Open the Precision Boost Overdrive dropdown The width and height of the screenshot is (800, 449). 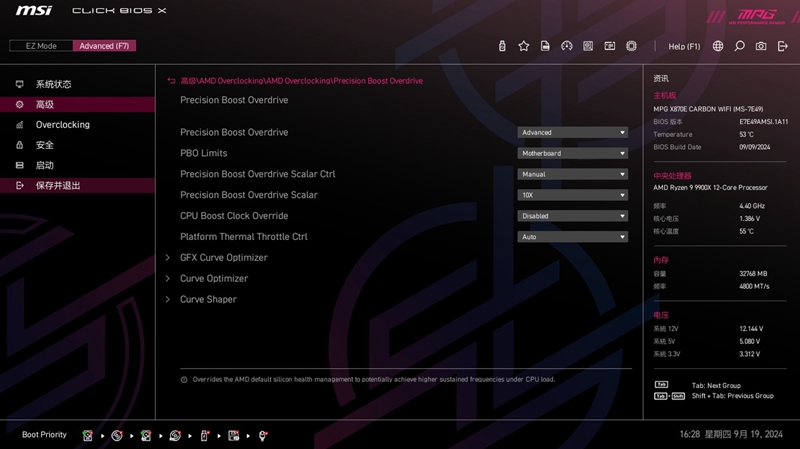point(572,132)
